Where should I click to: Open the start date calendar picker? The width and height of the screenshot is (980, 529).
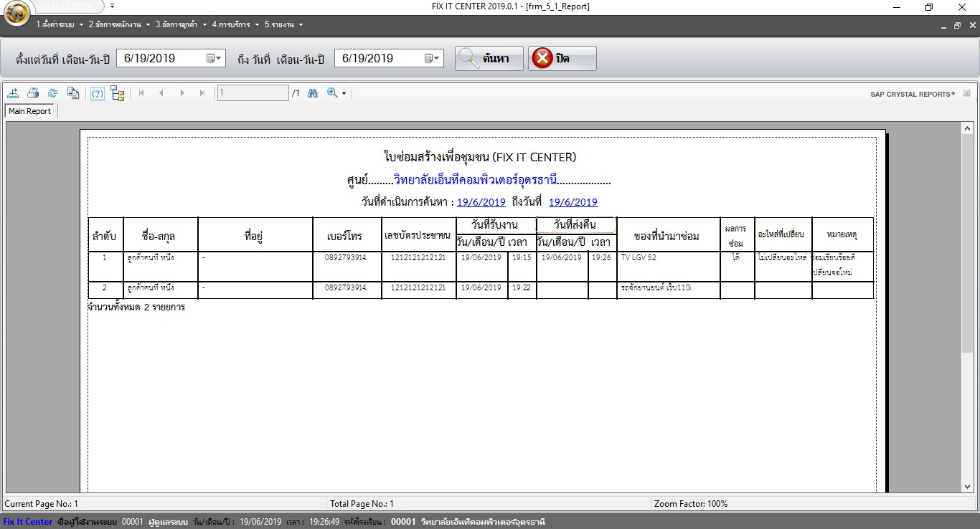pyautogui.click(x=215, y=58)
